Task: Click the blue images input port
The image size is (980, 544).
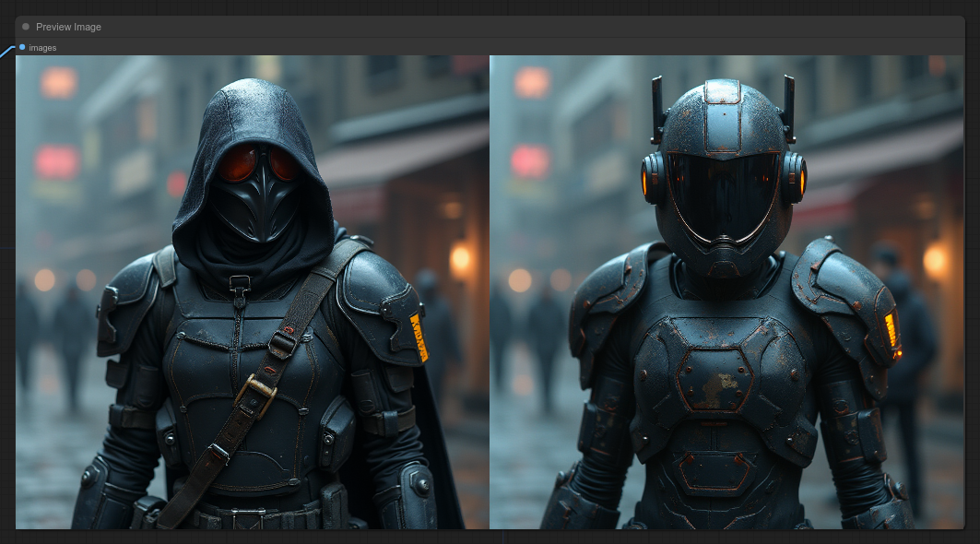Action: coord(22,47)
